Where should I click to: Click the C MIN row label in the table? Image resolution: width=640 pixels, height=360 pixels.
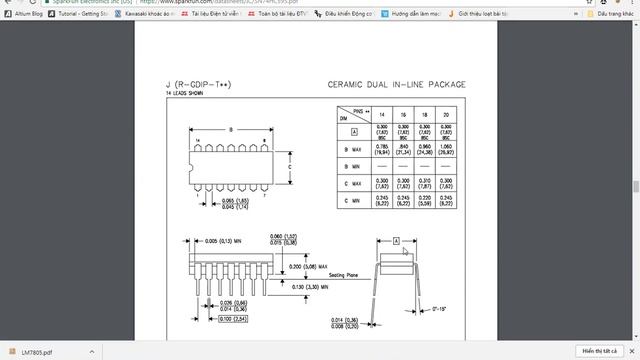tap(353, 201)
